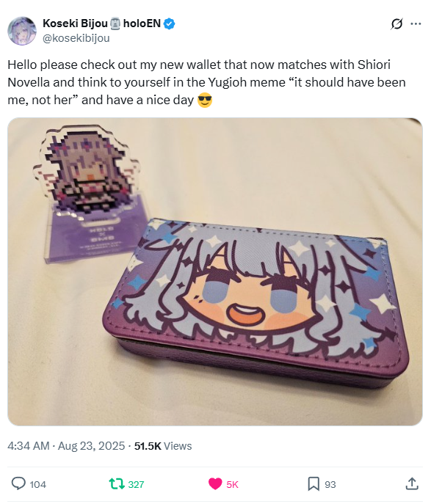Open the wallet photo attachment
The width and height of the screenshot is (431, 504).
215,271
